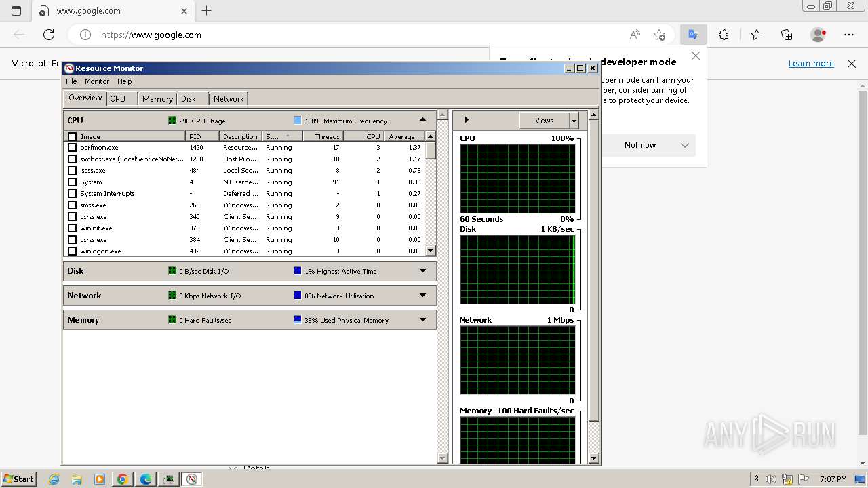This screenshot has width=868, height=488.
Task: Dismiss the Edge infobar with X
Action: (x=852, y=64)
